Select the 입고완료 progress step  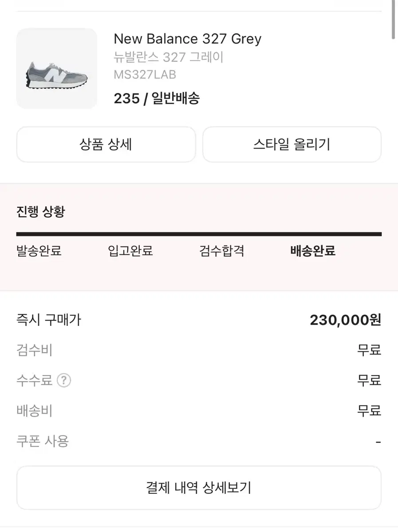click(x=130, y=251)
